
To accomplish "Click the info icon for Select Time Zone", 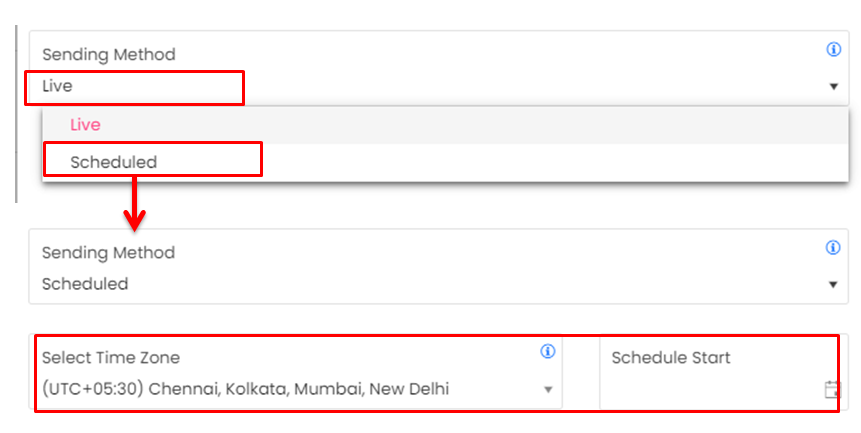I will coord(547,351).
